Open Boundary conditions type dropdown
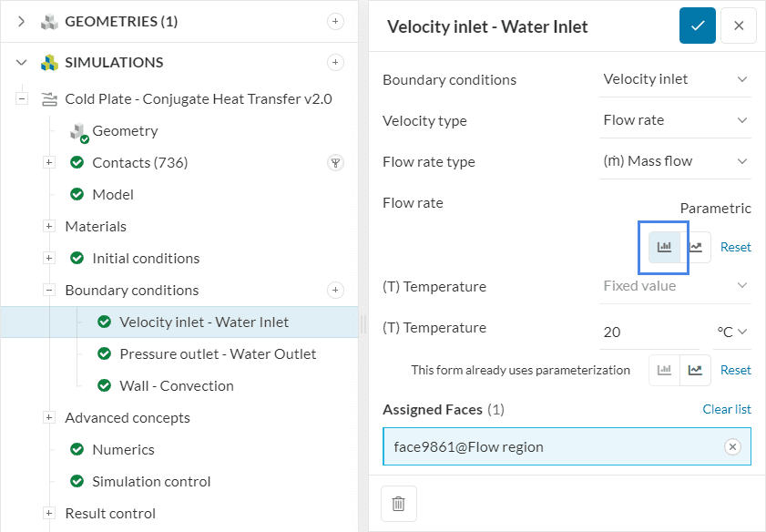The width and height of the screenshot is (766, 532). click(675, 79)
